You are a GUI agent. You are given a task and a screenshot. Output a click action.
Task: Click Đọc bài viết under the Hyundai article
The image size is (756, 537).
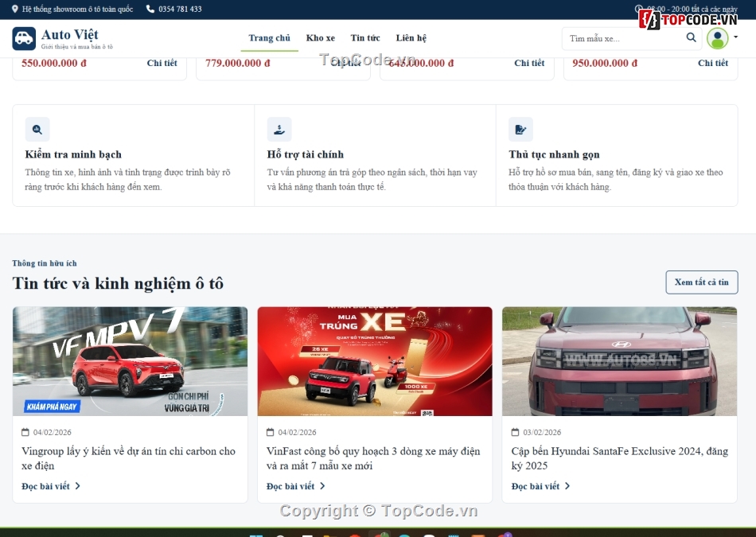(540, 486)
